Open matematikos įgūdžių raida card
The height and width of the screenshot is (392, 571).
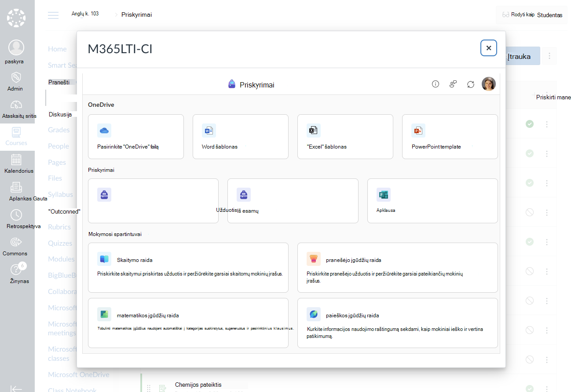(188, 323)
